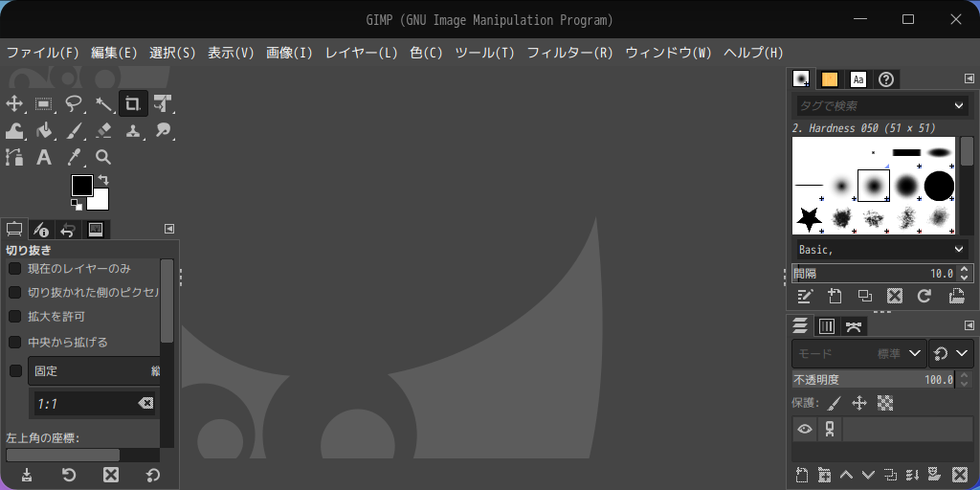980x490 pixels.
Task: Select the Hardness 050 brush thumbnail
Action: point(873,186)
